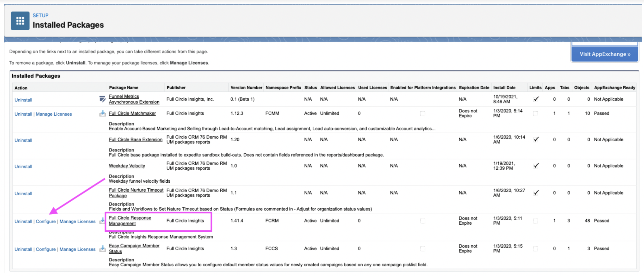Open the Full Circle Base Extension package link
This screenshot has height=276, width=644.
[136, 140]
